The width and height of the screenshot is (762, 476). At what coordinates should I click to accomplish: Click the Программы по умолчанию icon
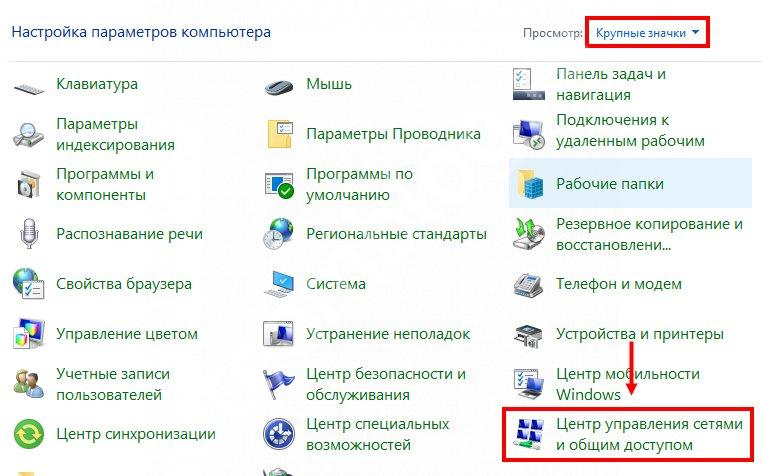(x=279, y=185)
